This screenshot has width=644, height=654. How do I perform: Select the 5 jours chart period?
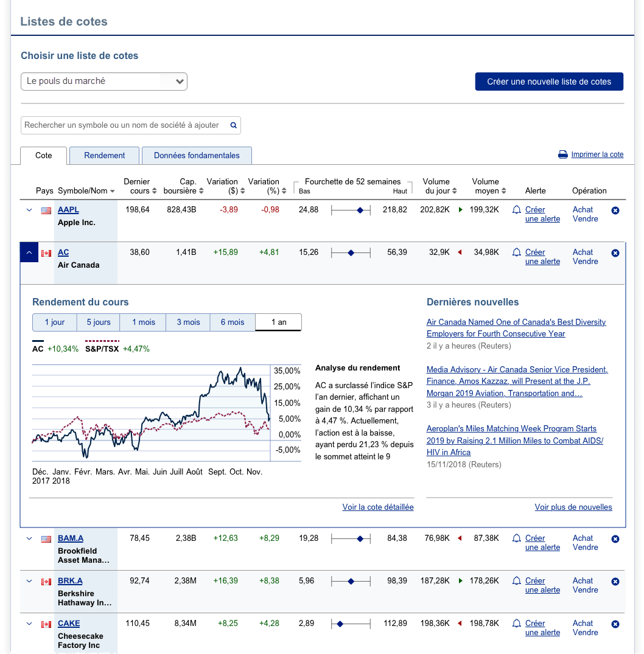point(99,322)
